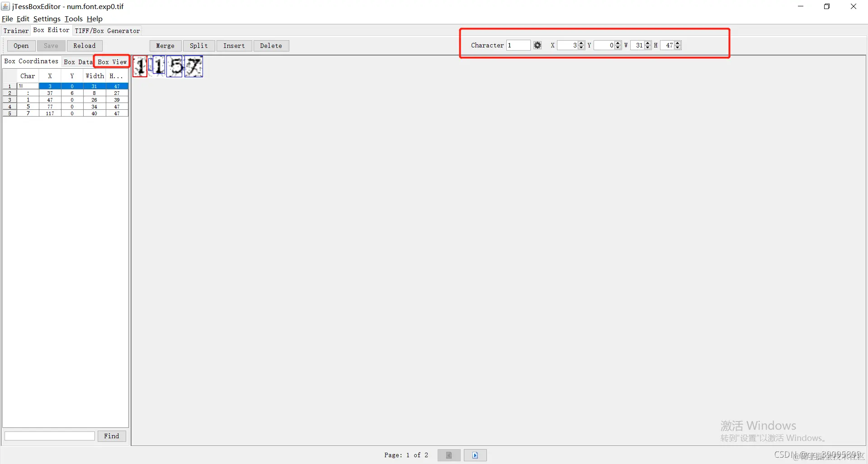Screen dimensions: 868x464
Task: Click the Reload button
Action: [x=85, y=46]
